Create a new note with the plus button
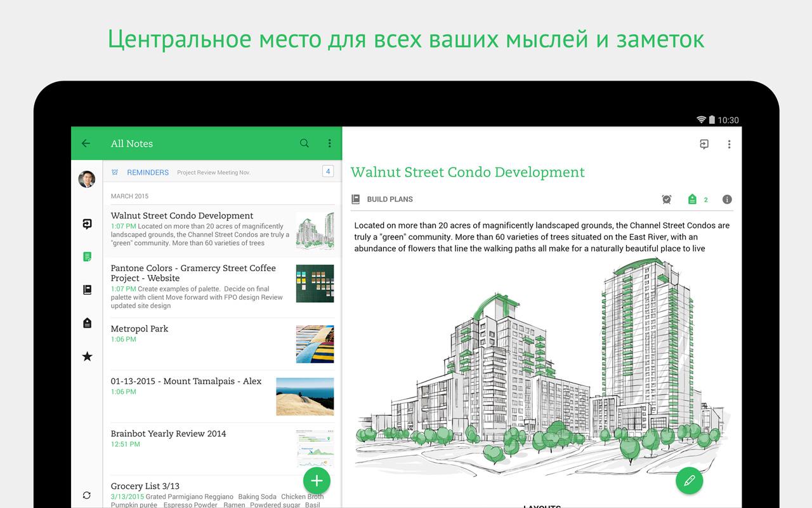This screenshot has width=812, height=508. 317,481
